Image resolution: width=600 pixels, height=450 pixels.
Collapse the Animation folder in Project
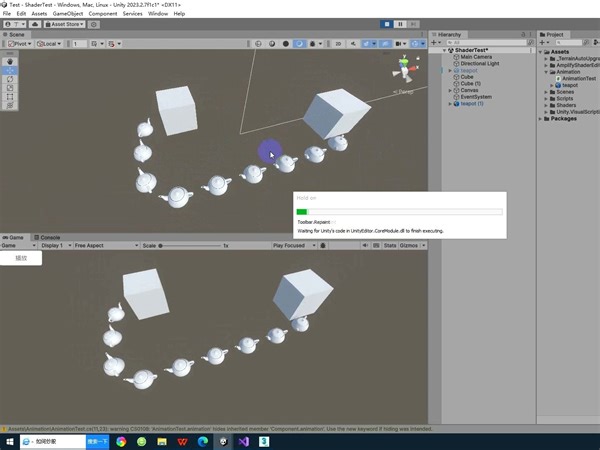click(x=546, y=72)
